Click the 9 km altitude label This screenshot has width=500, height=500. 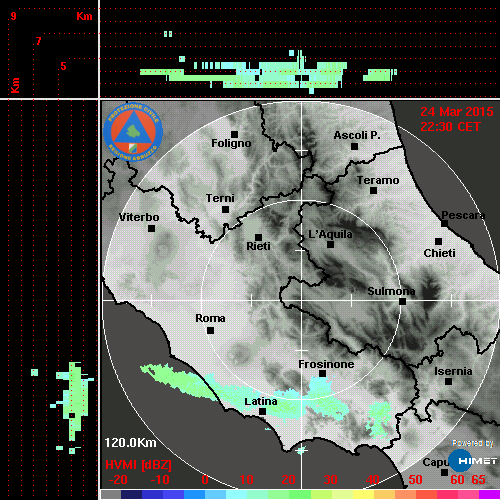coord(13,16)
